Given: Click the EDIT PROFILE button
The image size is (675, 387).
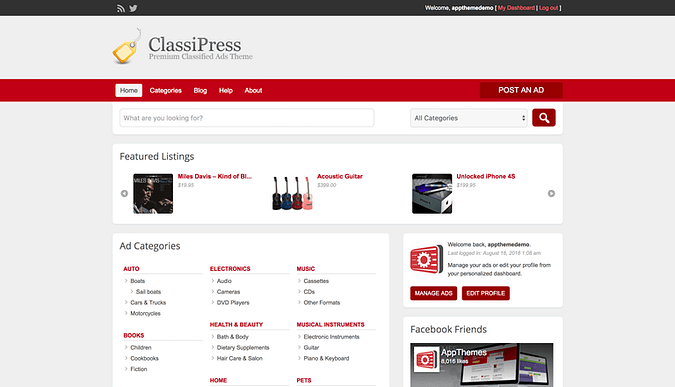Looking at the screenshot, I should (x=486, y=293).
